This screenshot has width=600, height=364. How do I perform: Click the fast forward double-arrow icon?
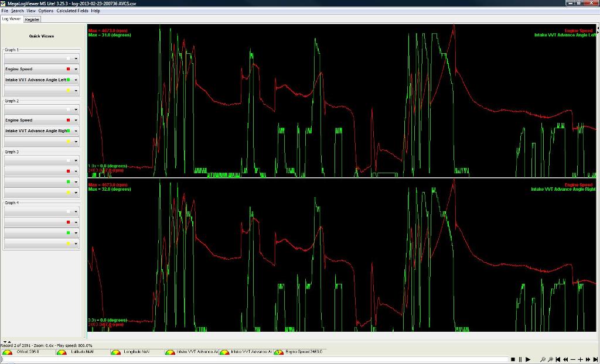pyautogui.click(x=587, y=359)
